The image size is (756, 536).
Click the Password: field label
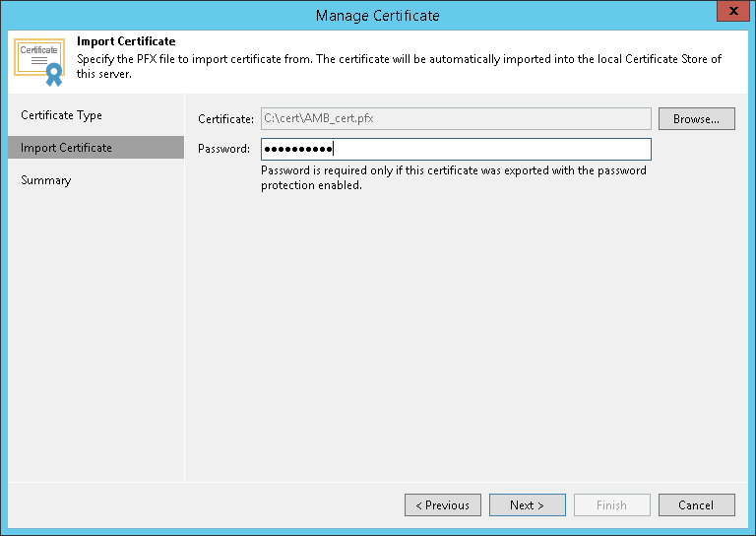pyautogui.click(x=223, y=150)
